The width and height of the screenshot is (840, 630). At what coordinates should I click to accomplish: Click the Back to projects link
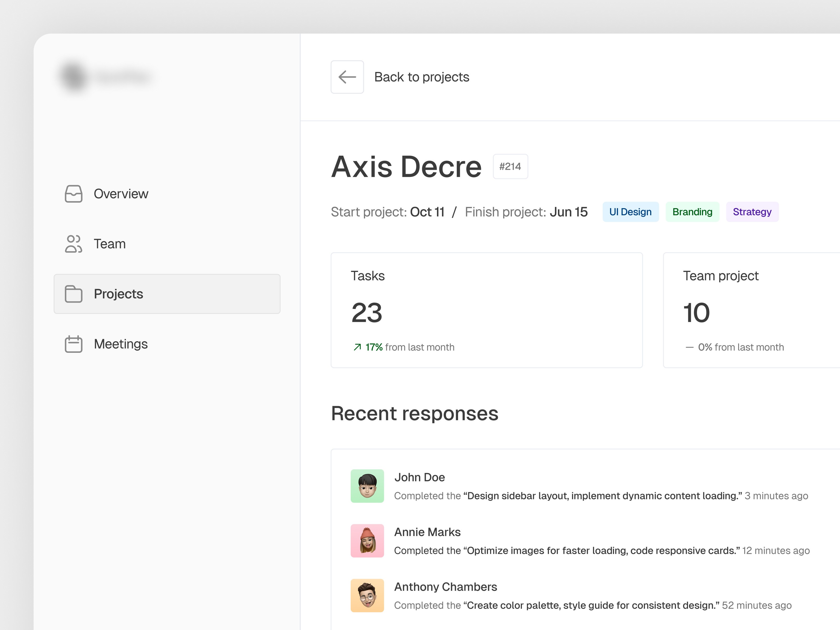[422, 77]
